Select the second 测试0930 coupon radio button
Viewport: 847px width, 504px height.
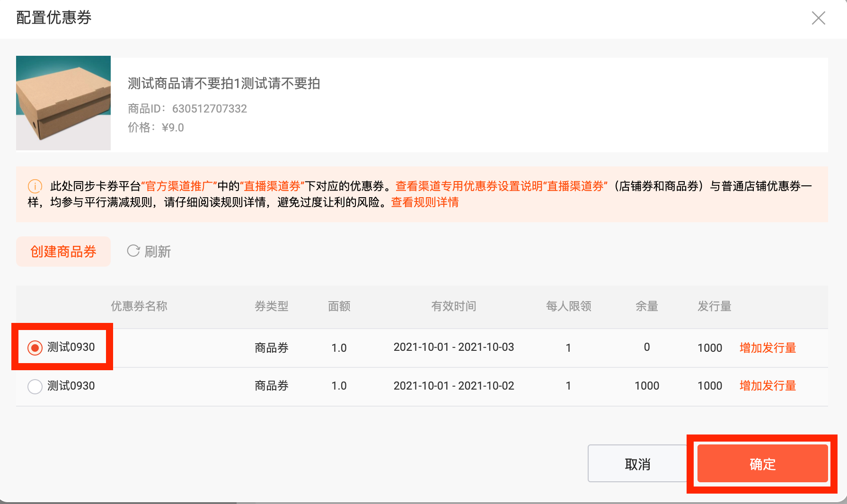pyautogui.click(x=35, y=386)
